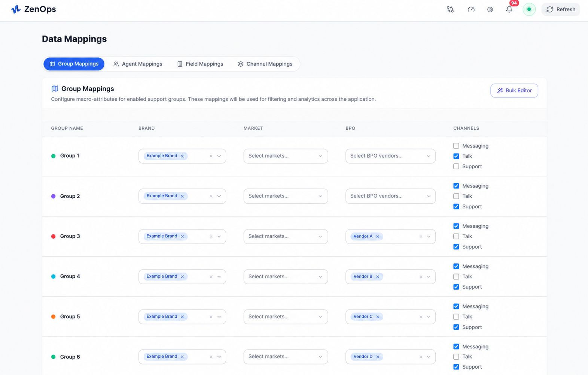Uncheck Support channel for Group 3

pyautogui.click(x=456, y=247)
